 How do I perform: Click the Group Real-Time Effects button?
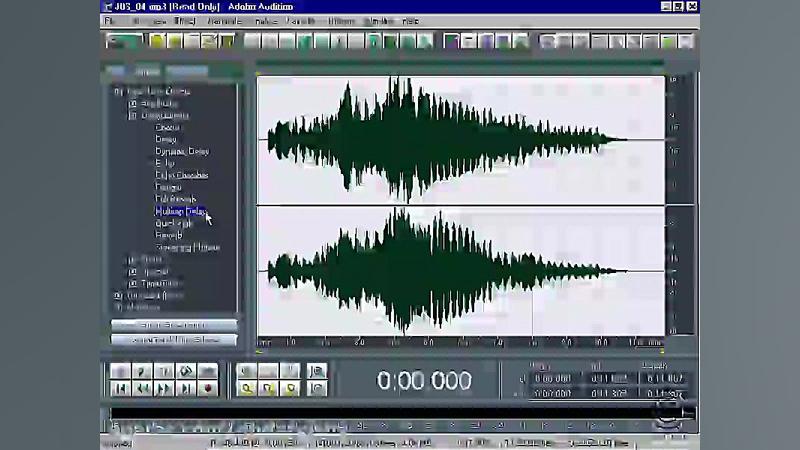(x=174, y=340)
